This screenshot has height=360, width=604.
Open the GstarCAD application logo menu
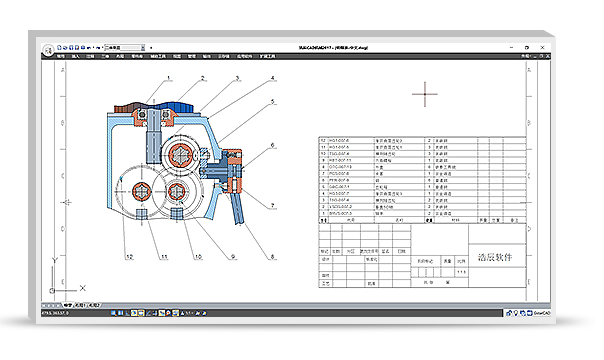(48, 50)
